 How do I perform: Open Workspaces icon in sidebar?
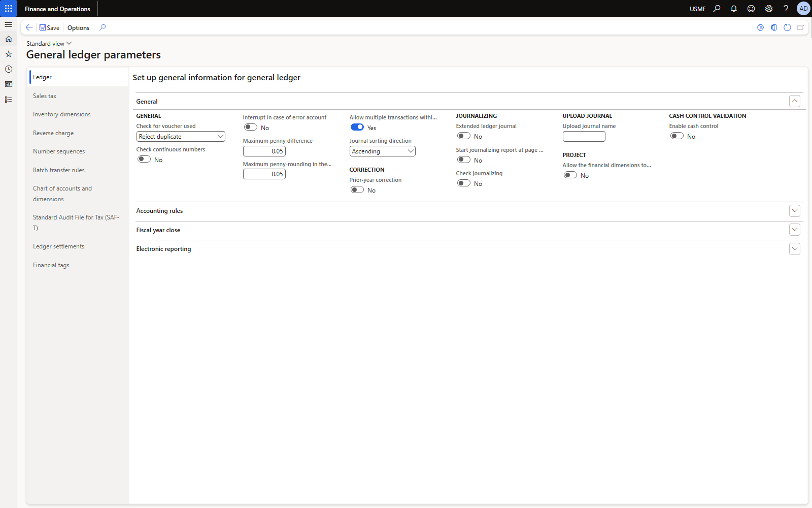(x=9, y=84)
